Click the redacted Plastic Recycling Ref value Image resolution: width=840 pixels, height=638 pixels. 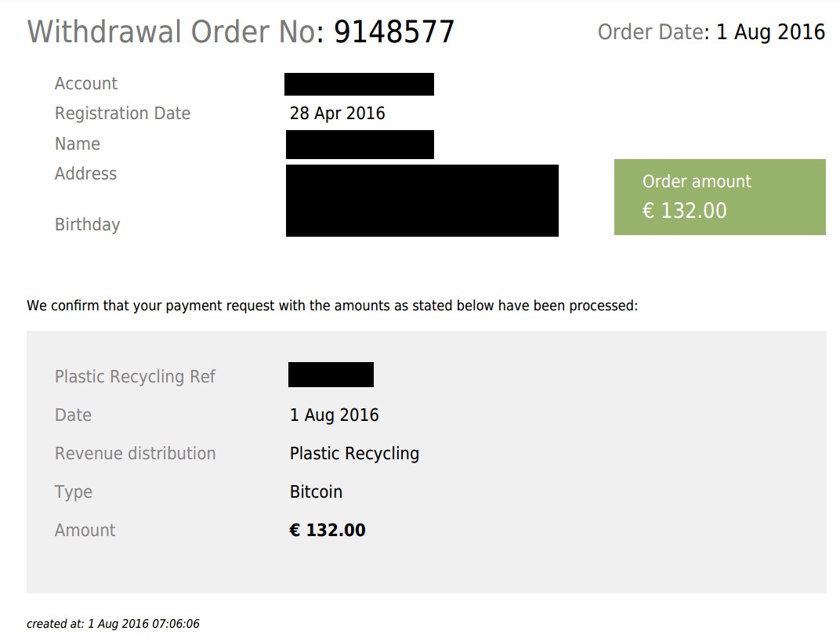pos(331,375)
